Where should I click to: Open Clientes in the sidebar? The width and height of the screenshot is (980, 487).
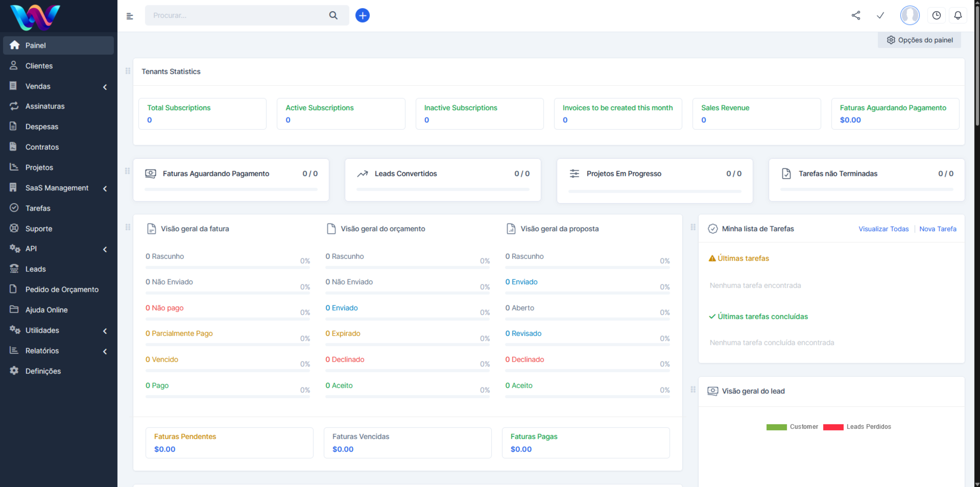pyautogui.click(x=39, y=66)
